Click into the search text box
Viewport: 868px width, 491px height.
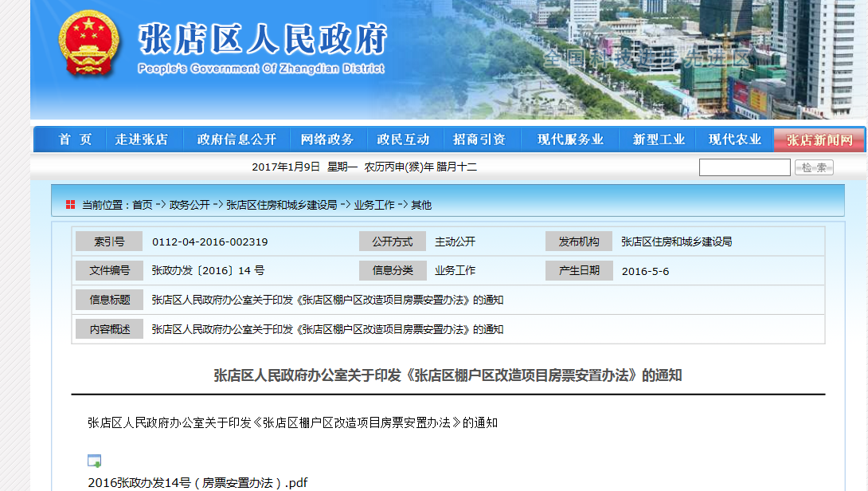[745, 167]
